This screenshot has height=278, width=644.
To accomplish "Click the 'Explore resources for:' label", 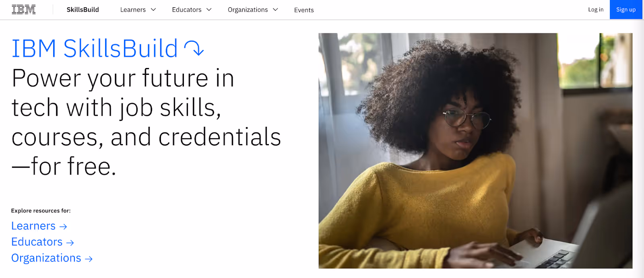I will tap(41, 211).
